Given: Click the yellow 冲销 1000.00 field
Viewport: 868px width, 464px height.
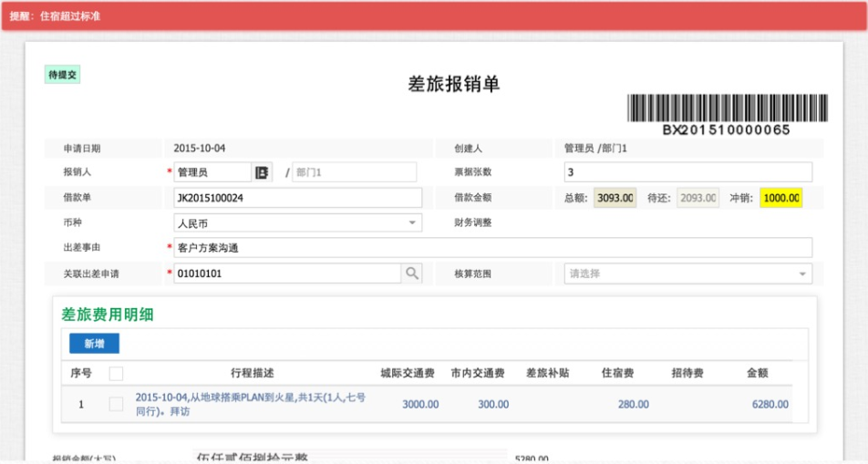Looking at the screenshot, I should 781,198.
